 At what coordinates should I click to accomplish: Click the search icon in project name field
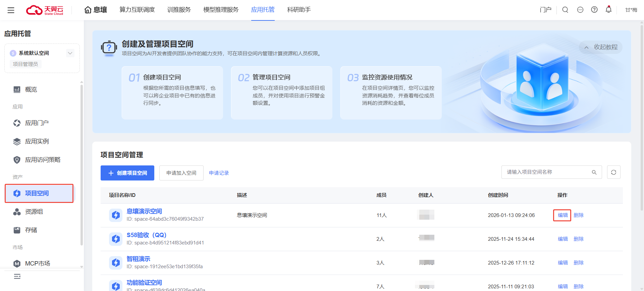click(594, 172)
